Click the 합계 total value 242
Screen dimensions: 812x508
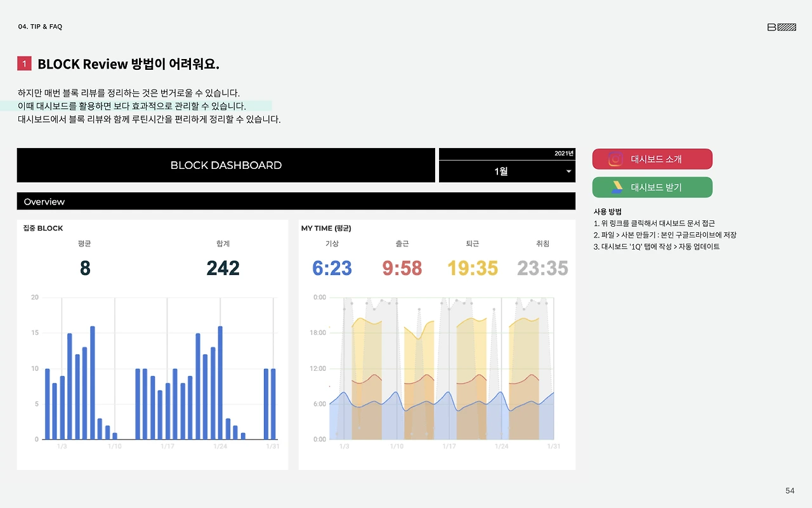click(222, 267)
